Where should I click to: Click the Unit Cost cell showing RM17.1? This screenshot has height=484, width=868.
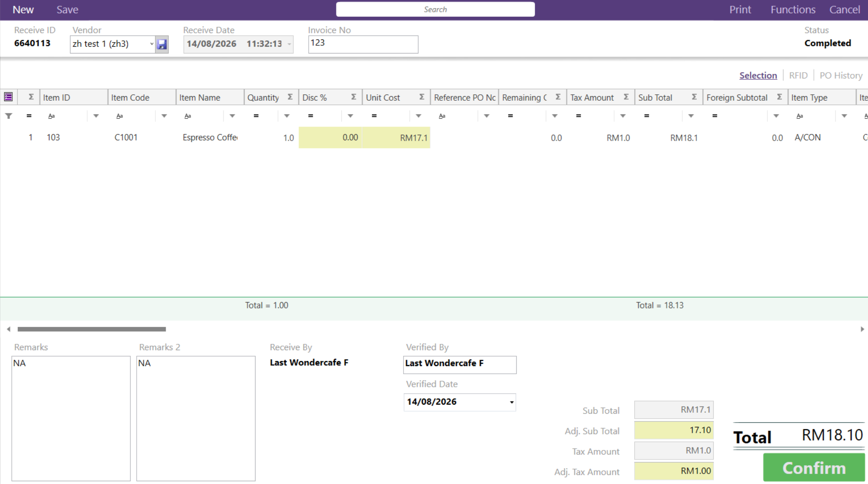click(x=396, y=137)
